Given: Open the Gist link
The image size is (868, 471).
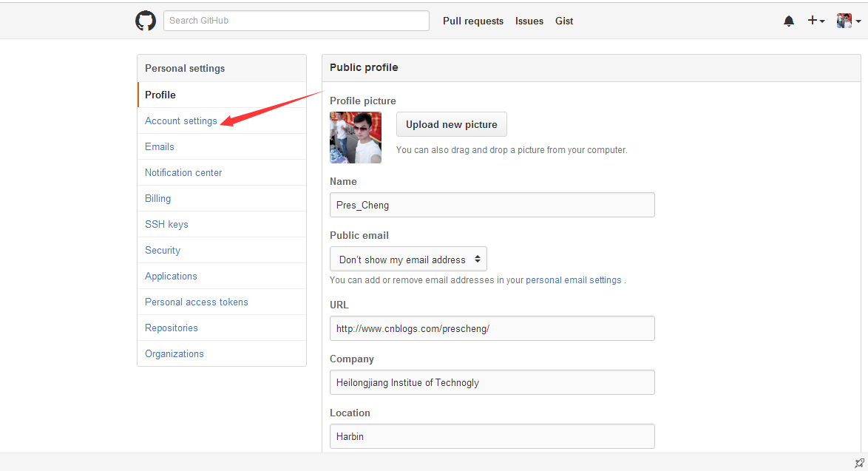Looking at the screenshot, I should click(x=564, y=21).
